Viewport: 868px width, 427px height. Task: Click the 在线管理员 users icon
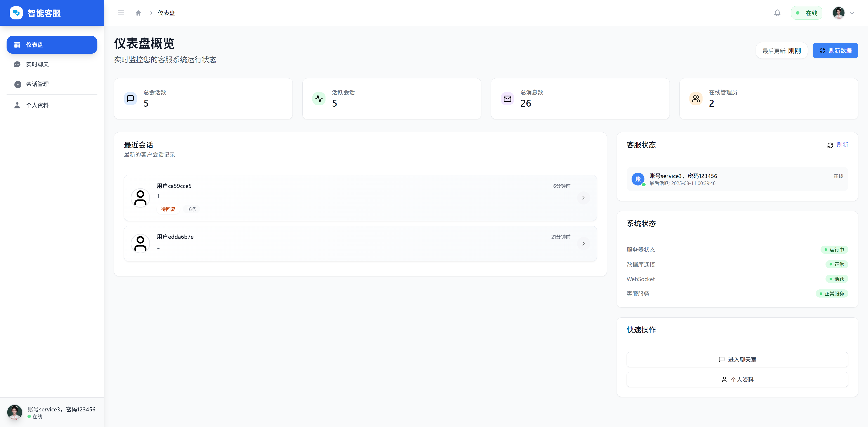(x=696, y=99)
